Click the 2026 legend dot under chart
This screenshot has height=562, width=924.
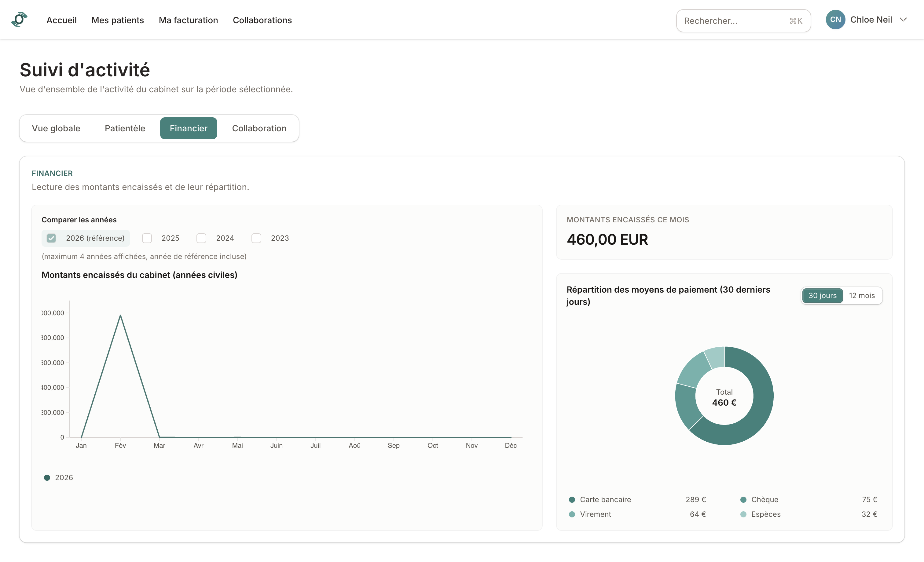click(x=47, y=477)
